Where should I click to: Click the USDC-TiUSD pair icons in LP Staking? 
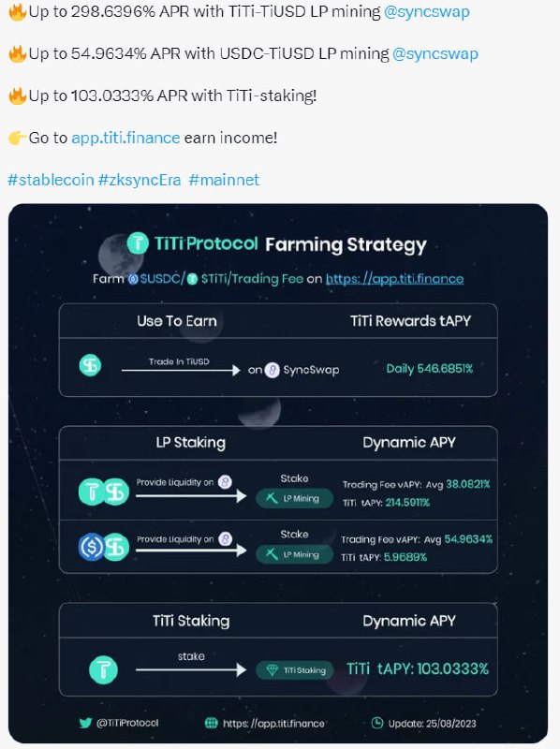tap(104, 547)
